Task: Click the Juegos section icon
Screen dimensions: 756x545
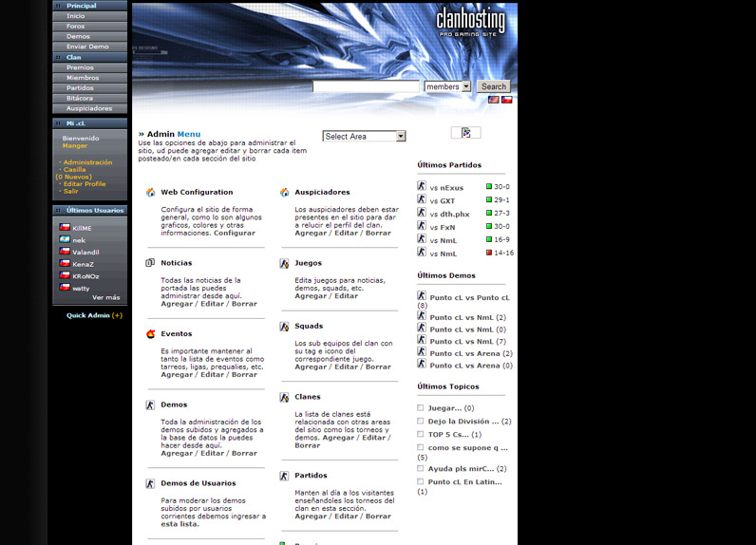Action: click(x=285, y=263)
